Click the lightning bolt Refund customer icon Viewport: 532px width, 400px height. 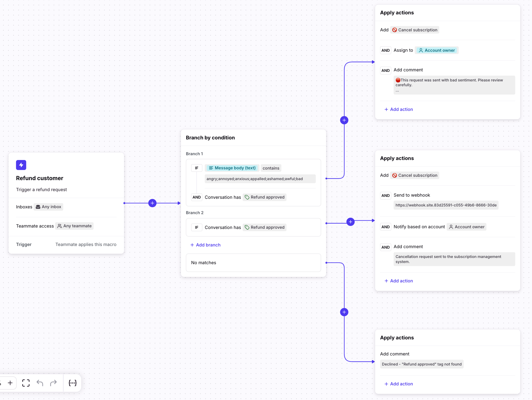coord(21,165)
